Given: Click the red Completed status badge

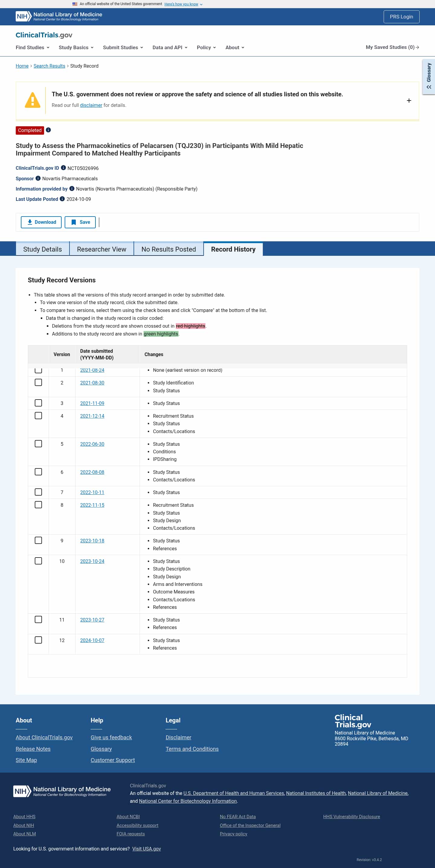Looking at the screenshot, I should tap(30, 130).
